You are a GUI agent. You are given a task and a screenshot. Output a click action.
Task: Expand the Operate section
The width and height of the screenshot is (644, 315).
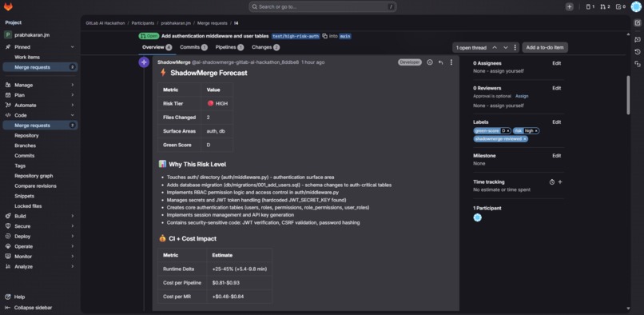click(40, 246)
